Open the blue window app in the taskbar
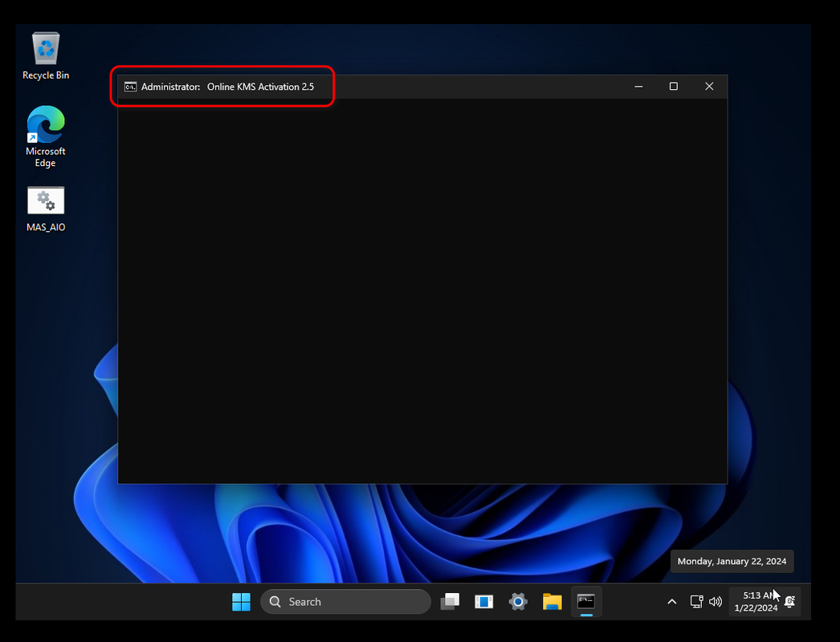 pyautogui.click(x=483, y=601)
